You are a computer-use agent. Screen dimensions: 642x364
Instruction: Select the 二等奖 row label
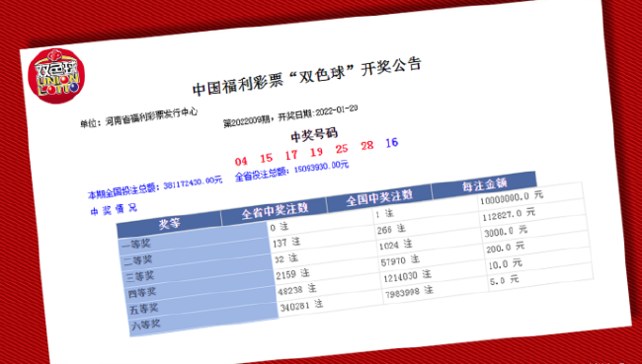[x=138, y=260]
